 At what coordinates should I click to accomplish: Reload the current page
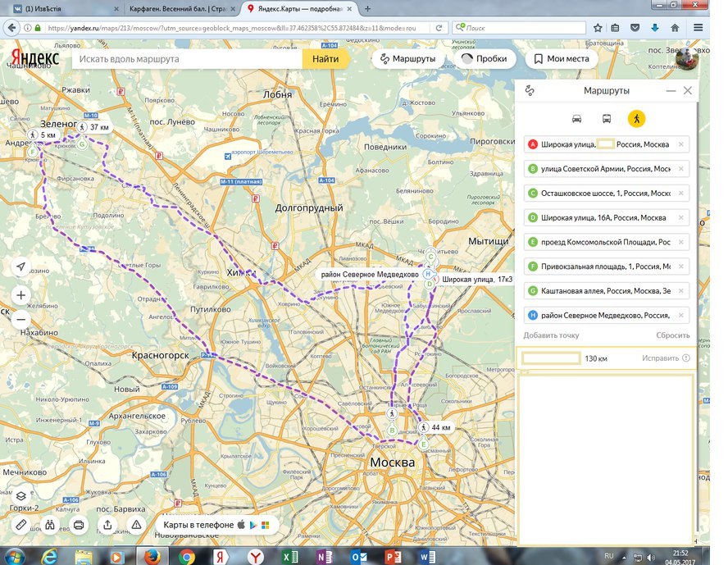point(439,28)
